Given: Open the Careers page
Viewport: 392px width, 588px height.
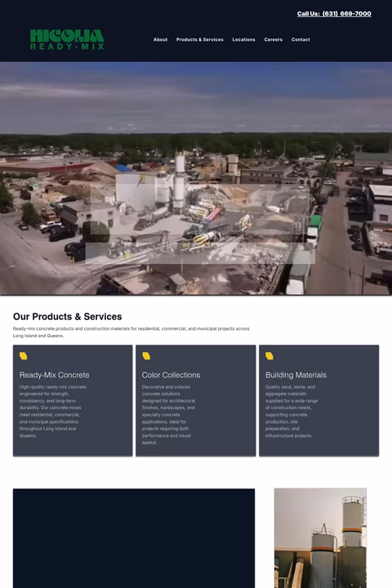Looking at the screenshot, I should [273, 39].
